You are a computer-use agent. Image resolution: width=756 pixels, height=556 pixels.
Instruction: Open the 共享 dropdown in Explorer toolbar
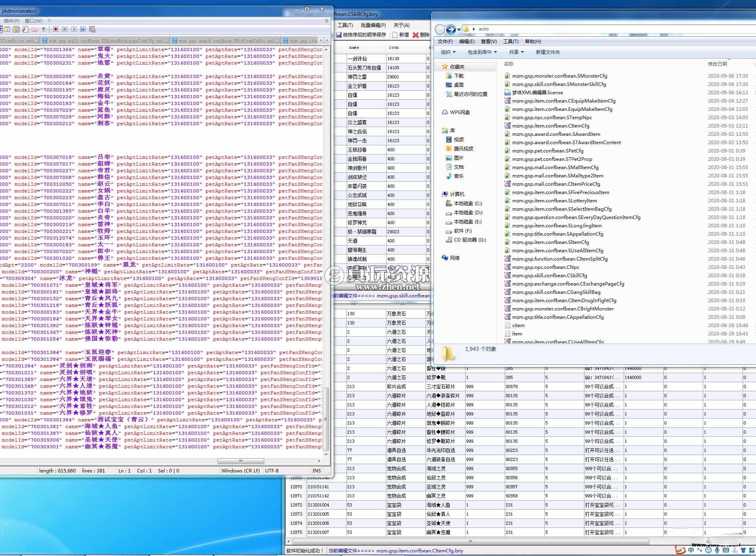point(516,52)
